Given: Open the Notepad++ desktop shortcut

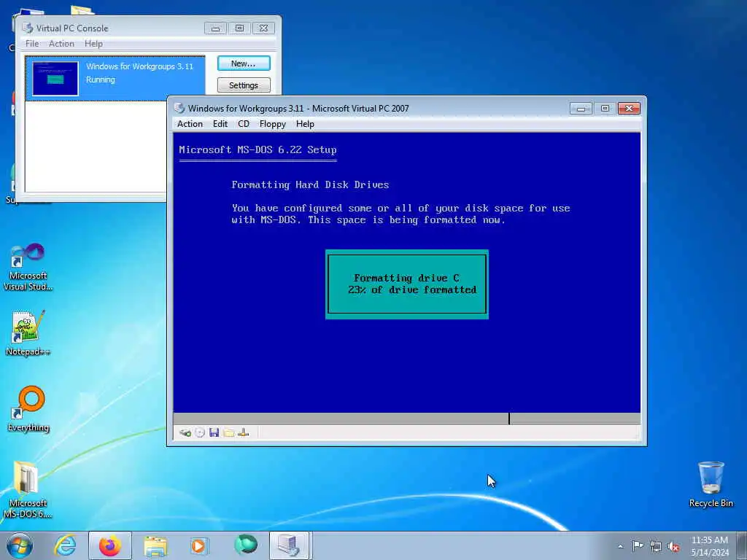Looking at the screenshot, I should click(28, 332).
